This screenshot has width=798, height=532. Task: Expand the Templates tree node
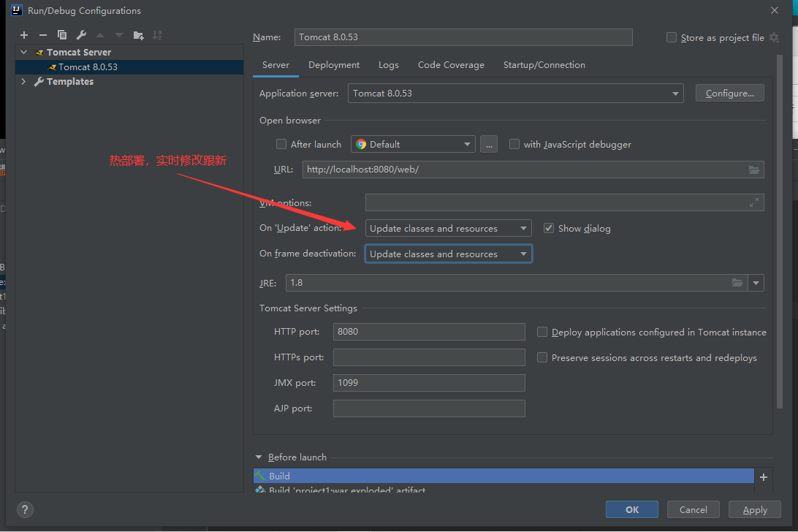coord(24,81)
